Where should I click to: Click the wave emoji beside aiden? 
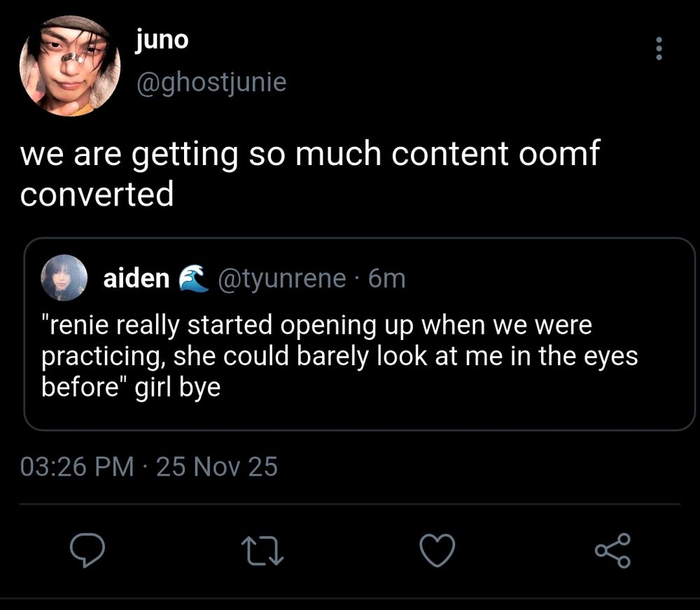point(194,278)
